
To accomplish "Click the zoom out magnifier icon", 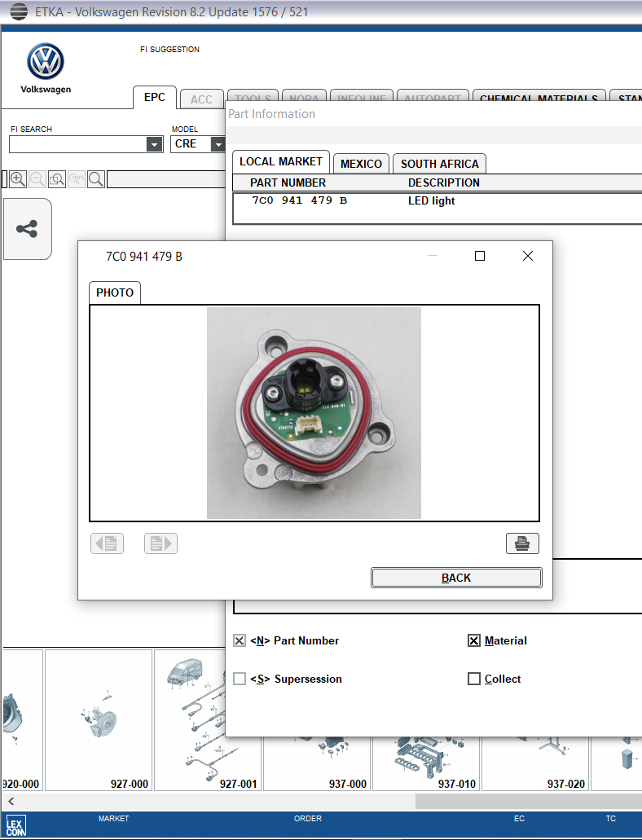I will click(x=37, y=179).
